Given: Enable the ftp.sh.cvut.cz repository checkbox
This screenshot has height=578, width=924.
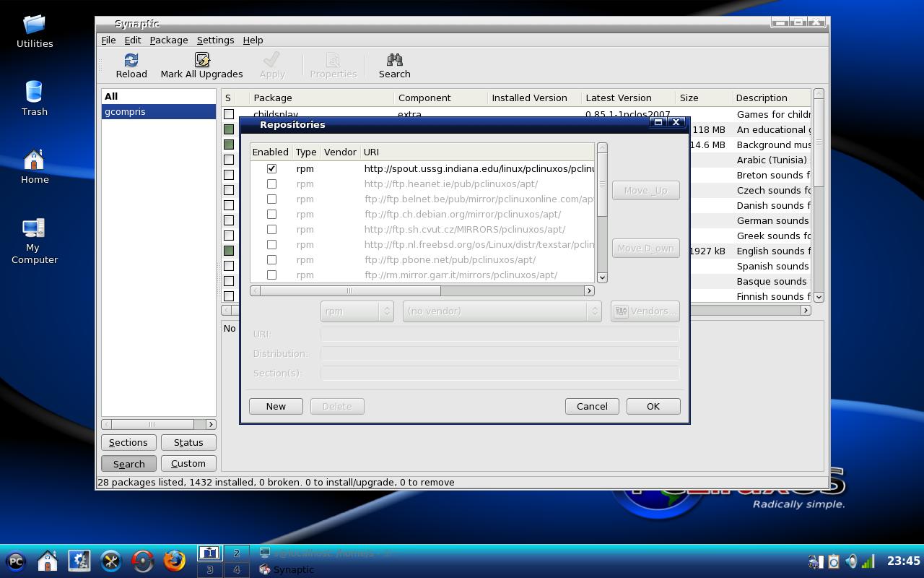Looking at the screenshot, I should (x=271, y=229).
